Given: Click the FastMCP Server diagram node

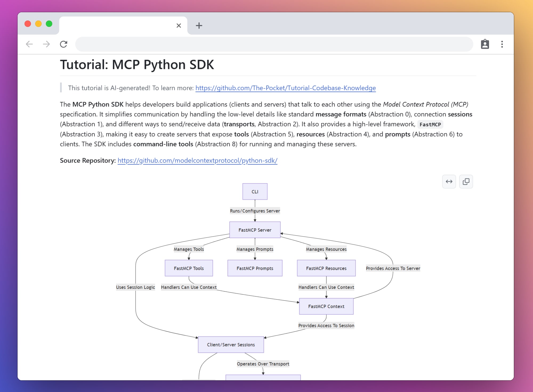Looking at the screenshot, I should click(x=255, y=230).
